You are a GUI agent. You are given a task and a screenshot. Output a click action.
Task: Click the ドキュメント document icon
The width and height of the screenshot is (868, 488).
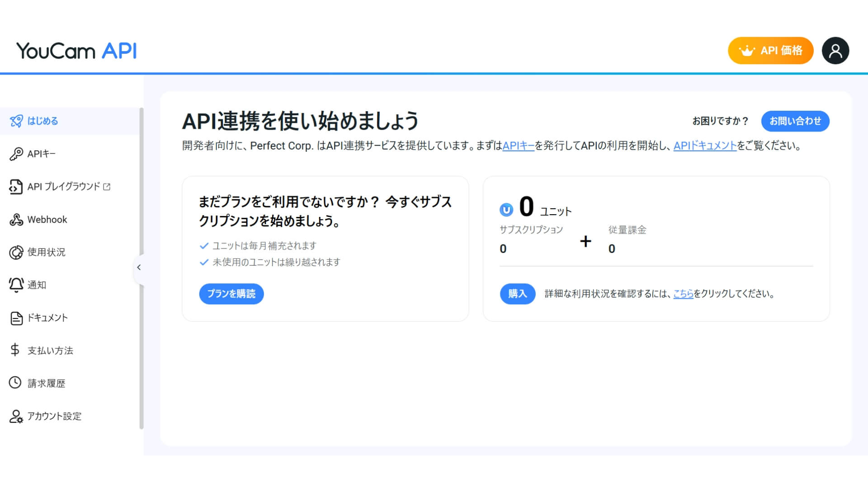pos(16,318)
